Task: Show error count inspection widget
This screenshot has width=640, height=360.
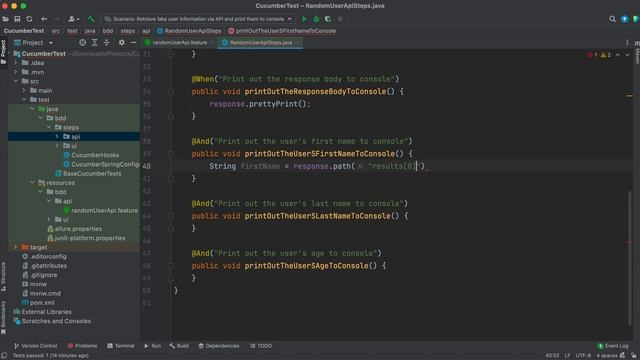Action: pos(593,55)
